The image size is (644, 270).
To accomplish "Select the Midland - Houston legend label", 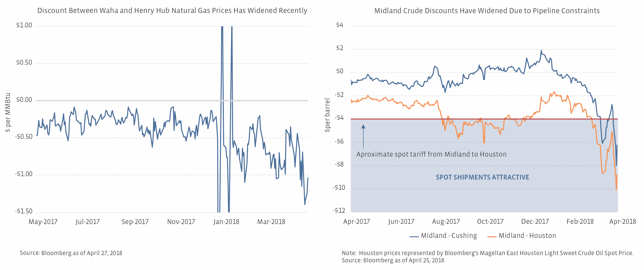I will tap(527, 236).
